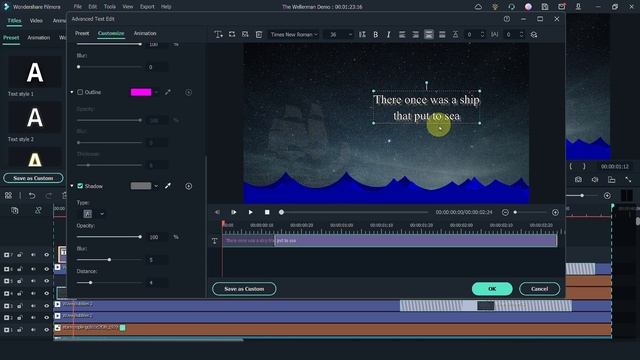
Task: Click the snapshot camera icon in main preview
Action: [x=578, y=180]
